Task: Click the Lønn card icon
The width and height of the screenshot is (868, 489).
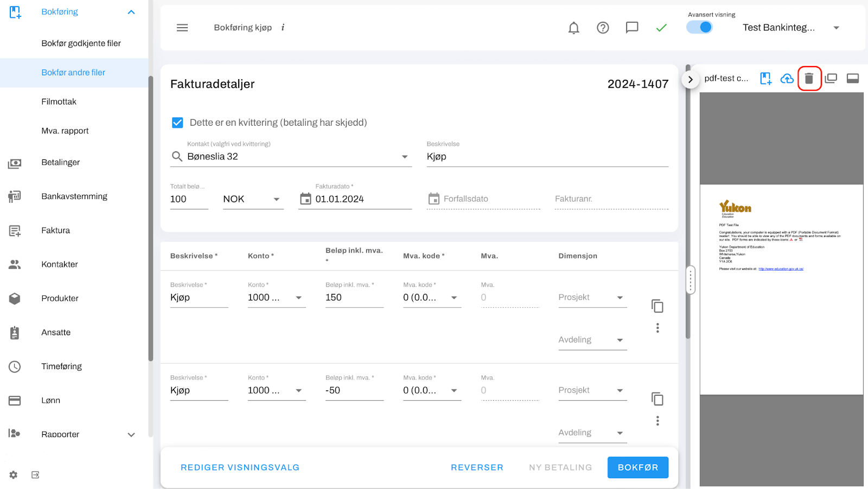Action: [15, 401]
